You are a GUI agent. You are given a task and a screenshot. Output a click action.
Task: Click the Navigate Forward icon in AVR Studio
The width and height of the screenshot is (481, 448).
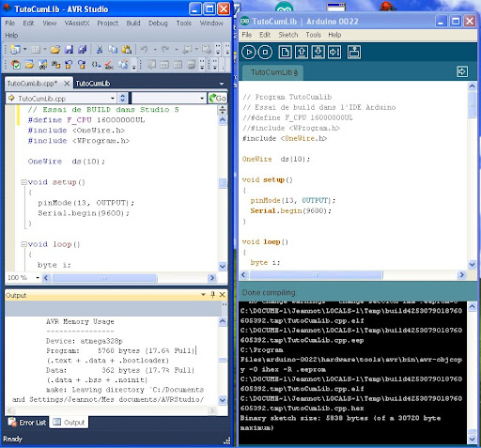(x=207, y=49)
